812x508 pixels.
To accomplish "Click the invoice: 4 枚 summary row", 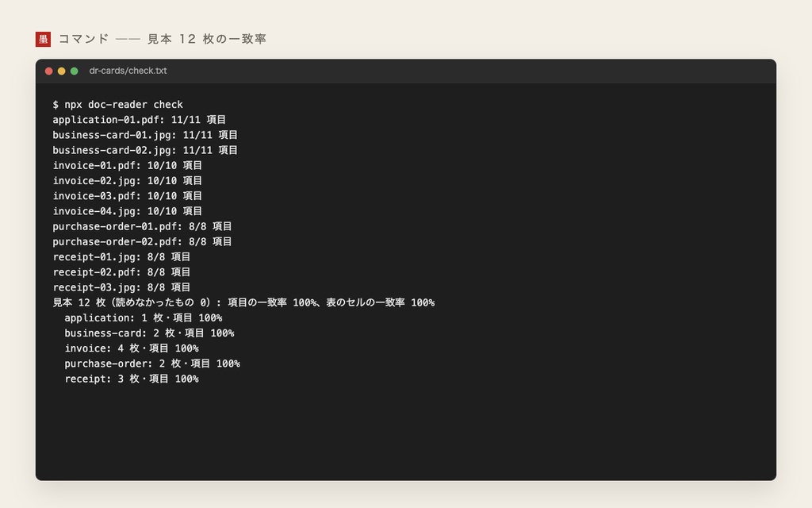I will (x=132, y=348).
